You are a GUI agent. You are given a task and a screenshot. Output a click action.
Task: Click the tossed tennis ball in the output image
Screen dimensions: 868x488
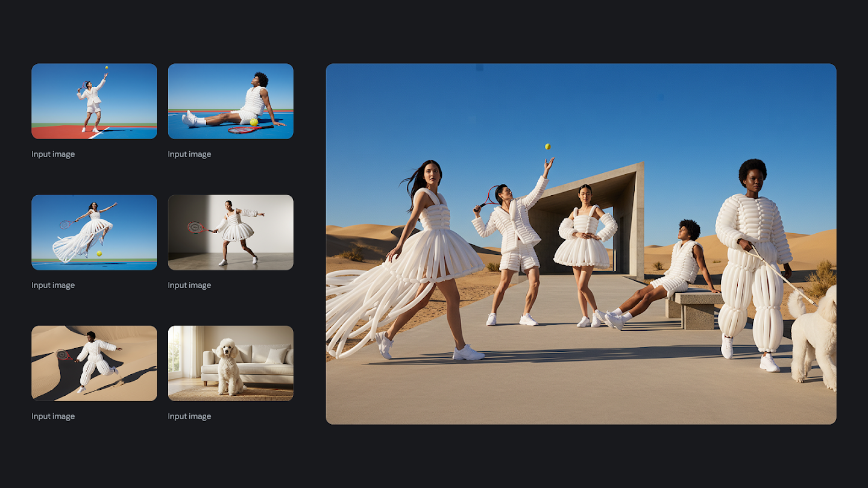547,146
